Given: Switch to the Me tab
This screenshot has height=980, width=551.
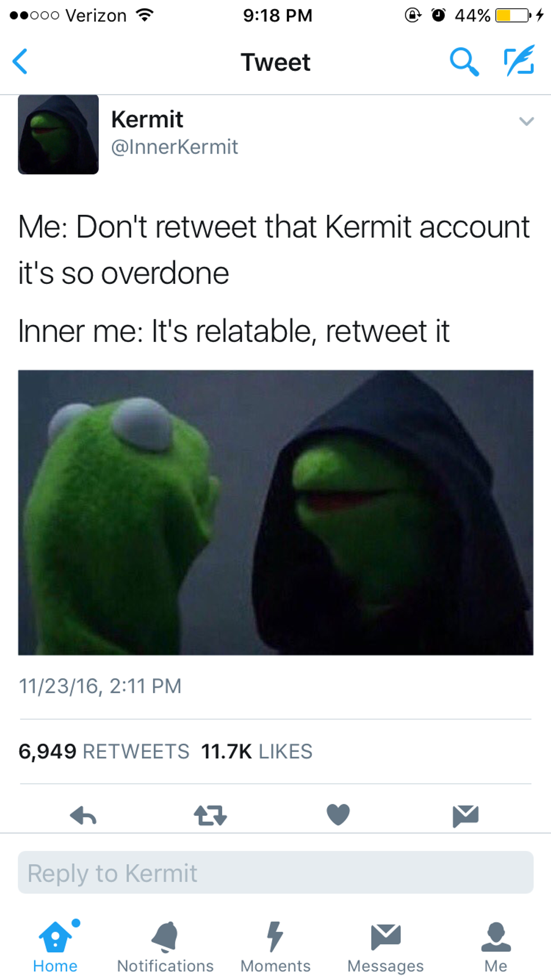Looking at the screenshot, I should point(496,947).
